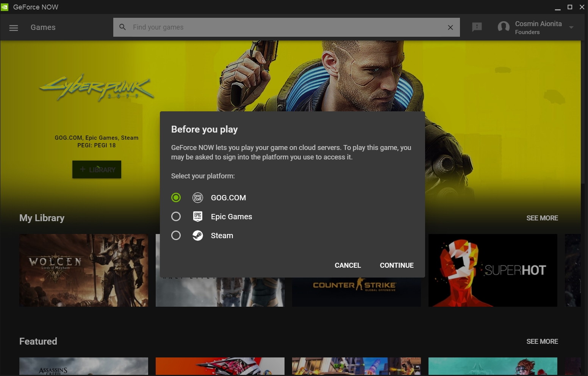Click the Games section heading
Screen dimensions: 588x376
tap(43, 27)
